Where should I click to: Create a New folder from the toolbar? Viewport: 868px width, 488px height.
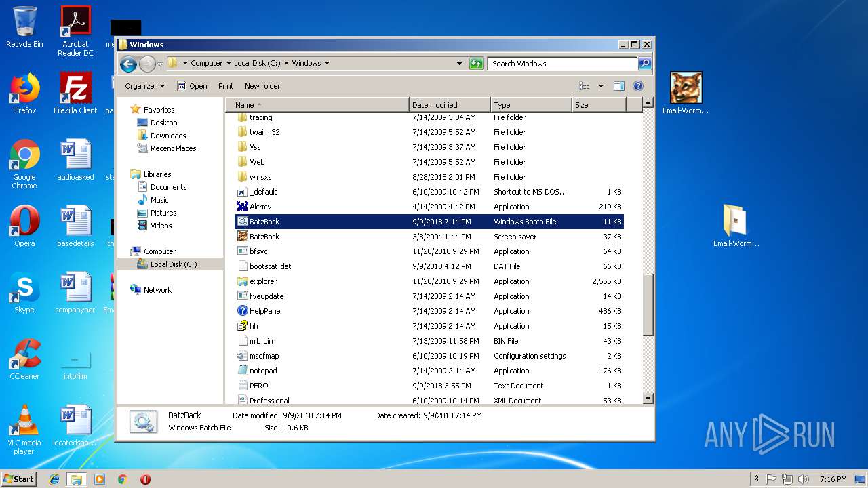262,86
